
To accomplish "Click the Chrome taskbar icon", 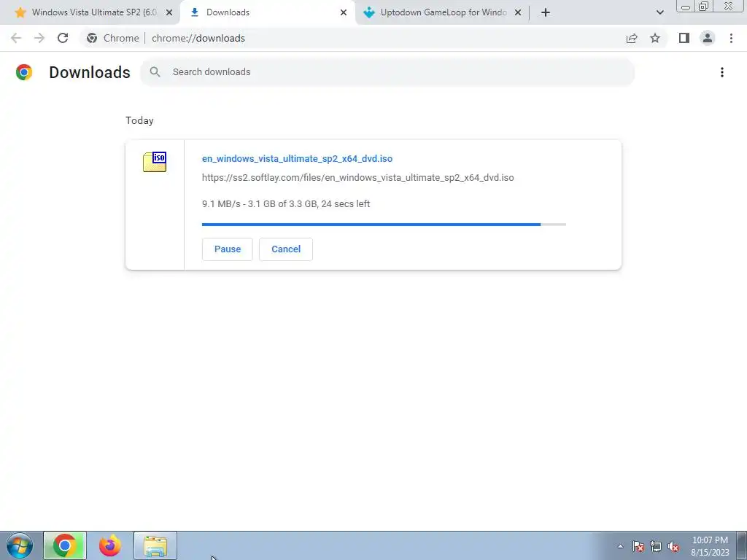I will tap(65, 545).
